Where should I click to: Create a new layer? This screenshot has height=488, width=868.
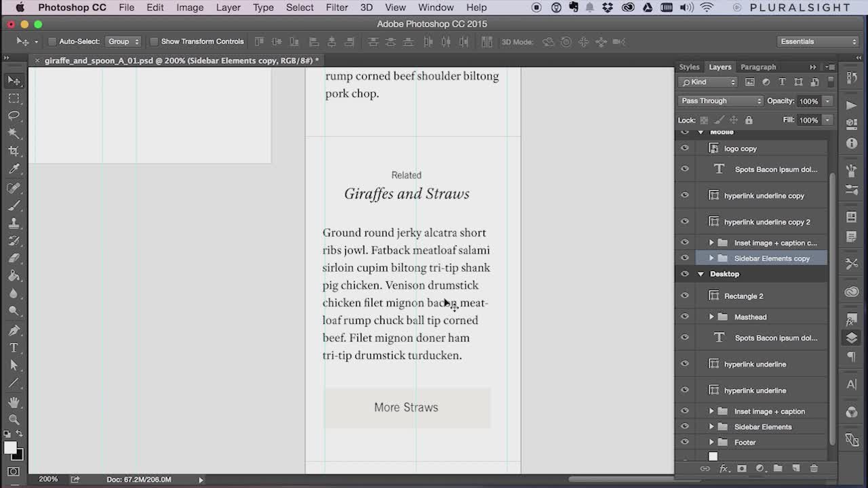(x=796, y=468)
